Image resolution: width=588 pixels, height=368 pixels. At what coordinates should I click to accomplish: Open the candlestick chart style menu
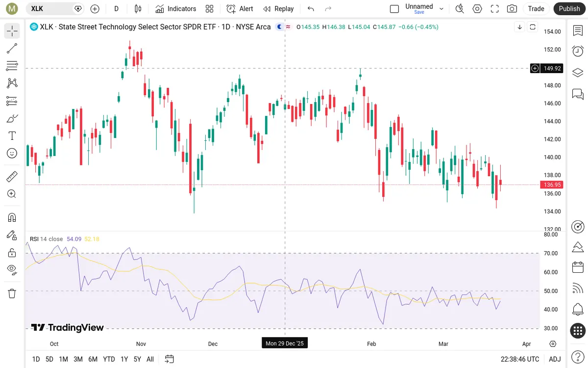tap(138, 8)
